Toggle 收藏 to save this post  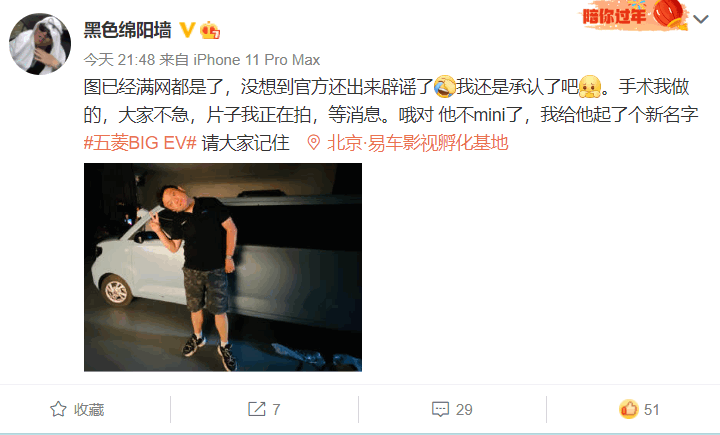(x=77, y=409)
